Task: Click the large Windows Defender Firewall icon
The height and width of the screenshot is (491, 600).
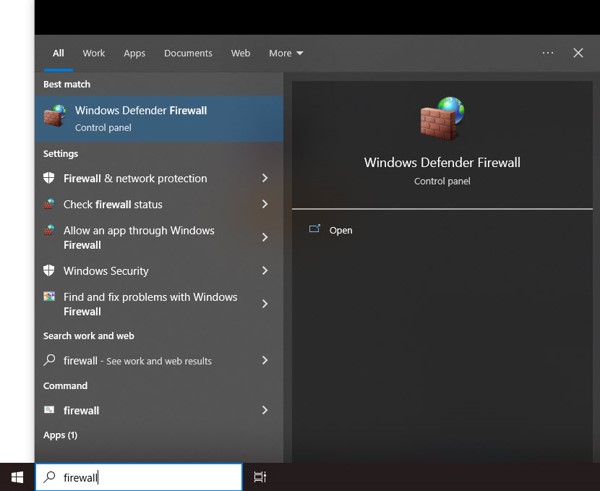Action: [442, 119]
